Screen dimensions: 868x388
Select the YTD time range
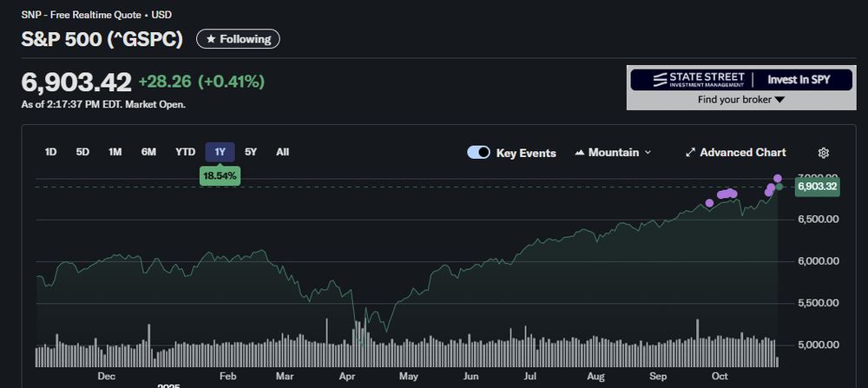(x=185, y=152)
